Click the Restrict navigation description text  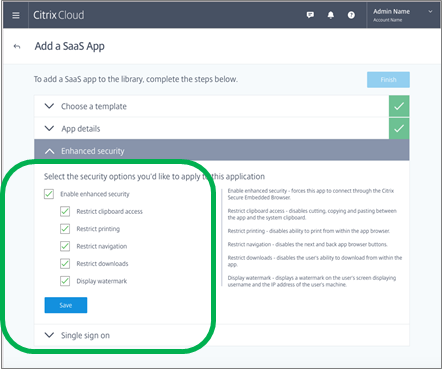pyautogui.click(x=307, y=244)
